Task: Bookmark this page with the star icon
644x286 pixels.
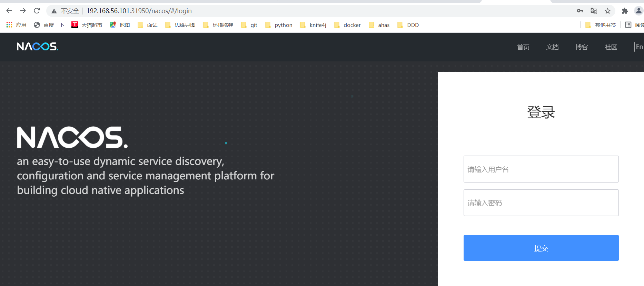Action: point(608,11)
